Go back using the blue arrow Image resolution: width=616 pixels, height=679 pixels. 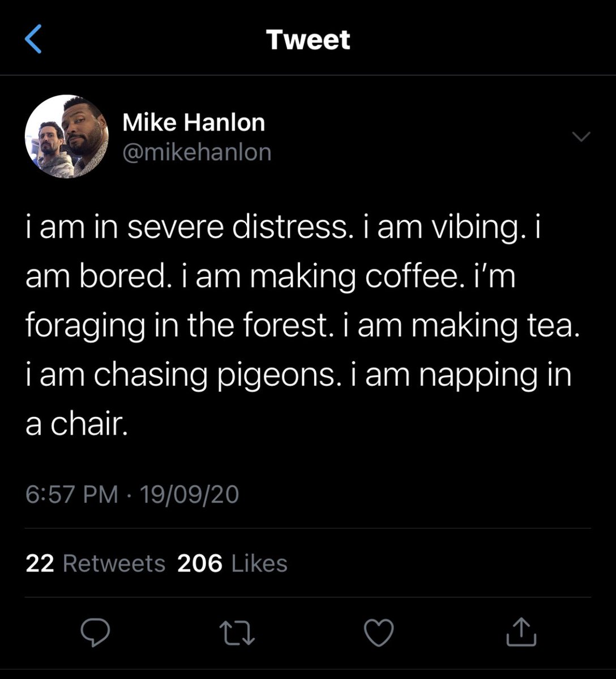34,40
